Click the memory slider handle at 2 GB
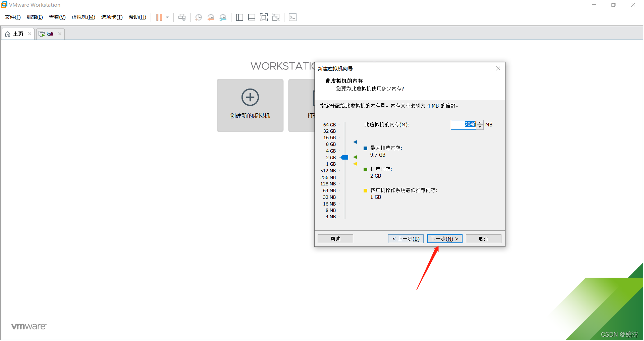This screenshot has height=341, width=644. click(344, 158)
